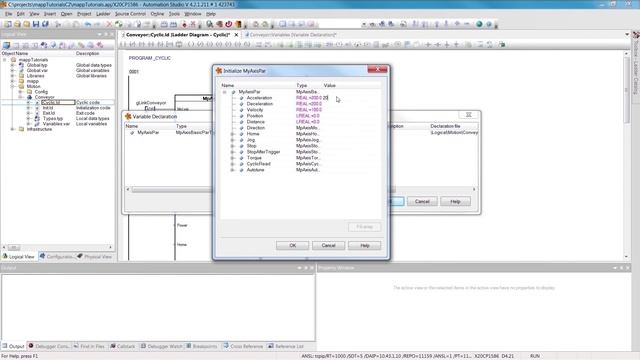Click horizontal scrollbar in Variable Declaration dialog
640x360 pixels.
click(x=300, y=189)
